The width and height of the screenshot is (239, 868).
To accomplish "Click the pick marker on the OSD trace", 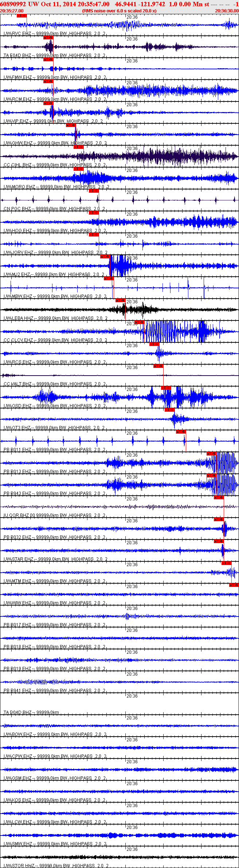I will (x=166, y=388).
